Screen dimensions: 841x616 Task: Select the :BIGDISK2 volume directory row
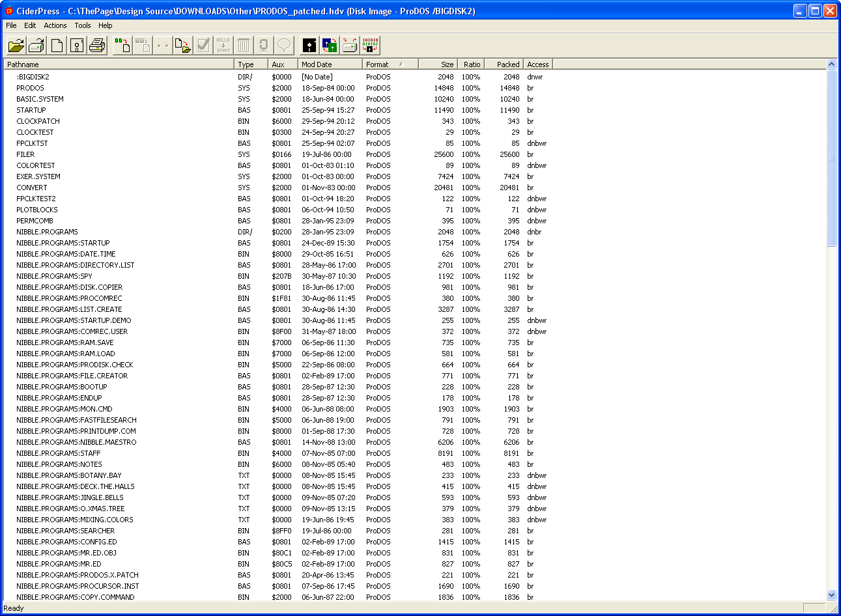tap(279, 77)
